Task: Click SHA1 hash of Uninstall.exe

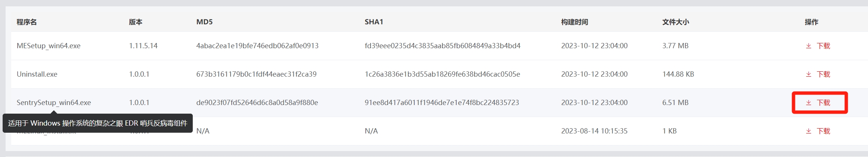Action: tap(442, 74)
